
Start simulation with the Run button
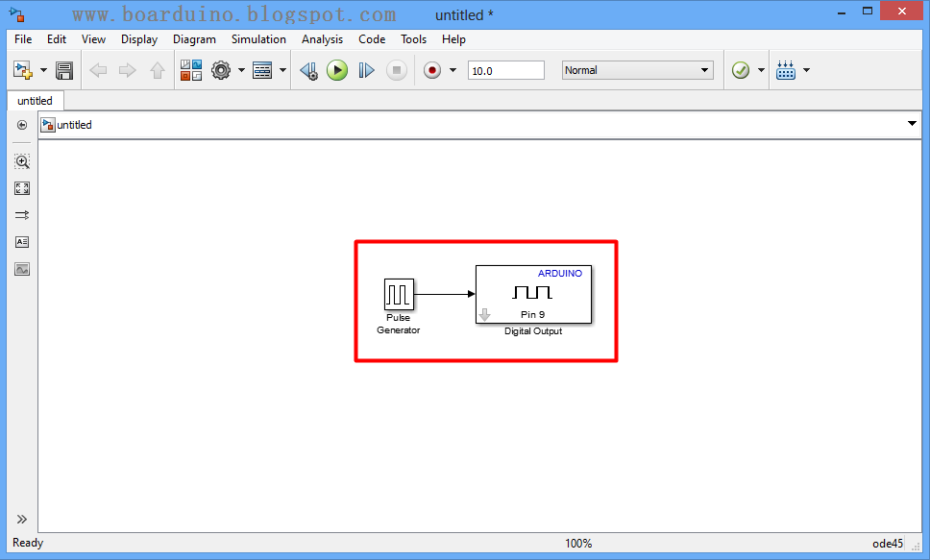(x=336, y=69)
